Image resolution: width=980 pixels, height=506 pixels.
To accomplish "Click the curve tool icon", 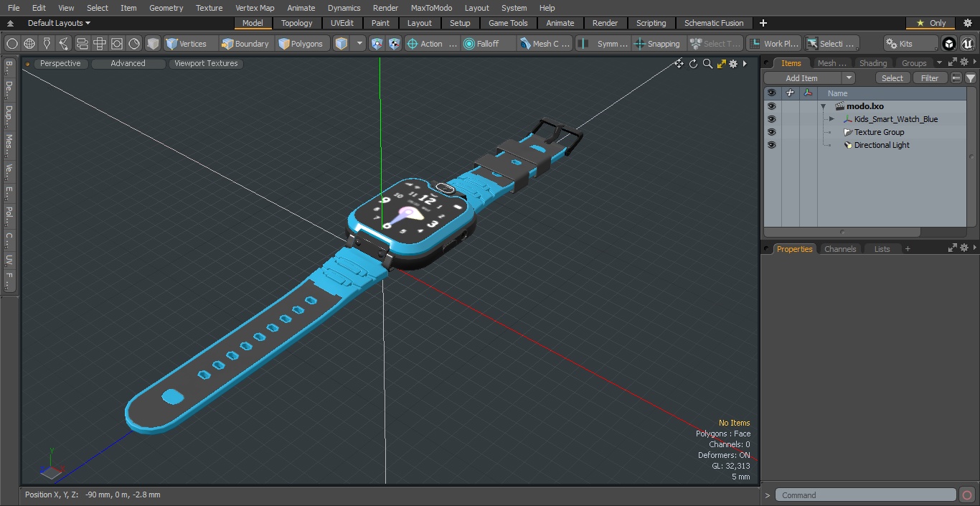I will coord(64,44).
